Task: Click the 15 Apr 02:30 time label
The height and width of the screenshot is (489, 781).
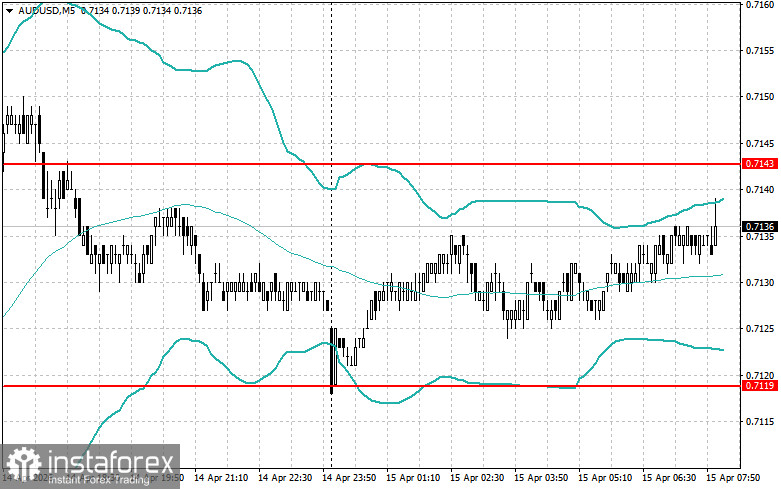Action: pyautogui.click(x=477, y=478)
